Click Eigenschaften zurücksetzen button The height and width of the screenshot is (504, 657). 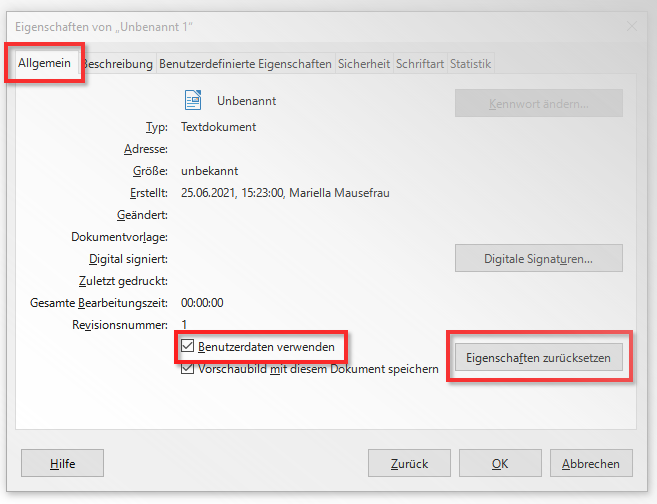(x=539, y=357)
